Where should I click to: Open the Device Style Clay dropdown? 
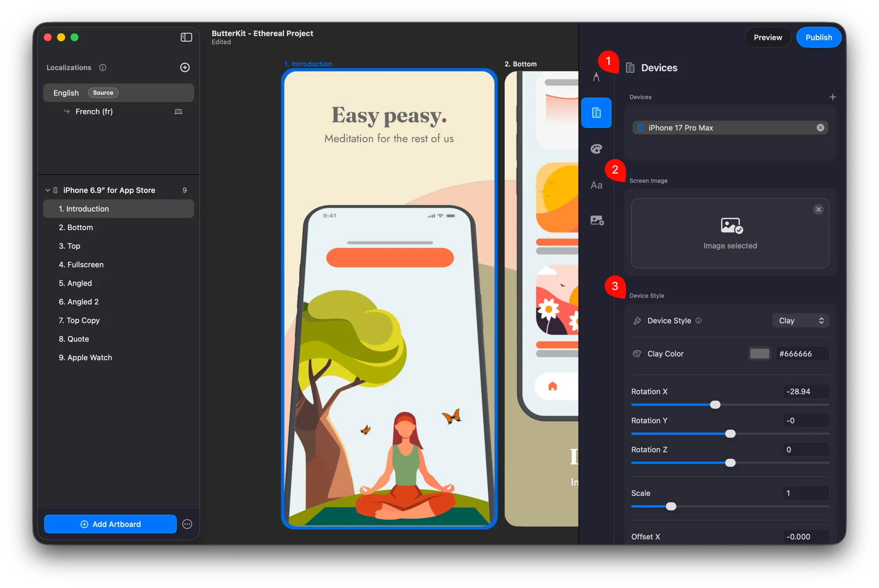(x=800, y=321)
